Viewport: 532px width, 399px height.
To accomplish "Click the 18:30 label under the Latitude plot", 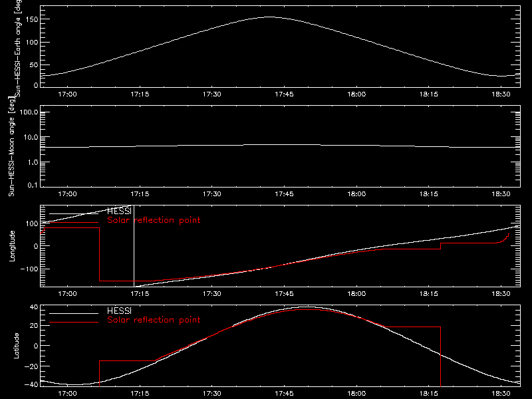I will tap(501, 394).
